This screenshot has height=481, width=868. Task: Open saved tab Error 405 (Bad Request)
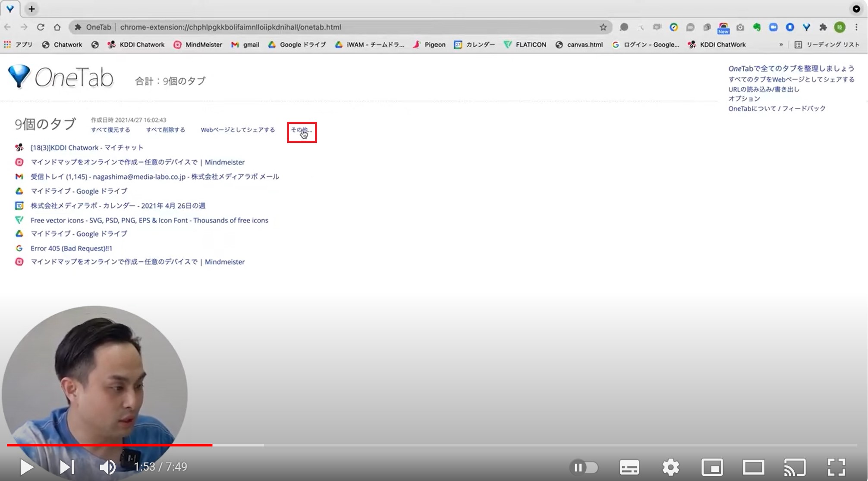pos(71,248)
